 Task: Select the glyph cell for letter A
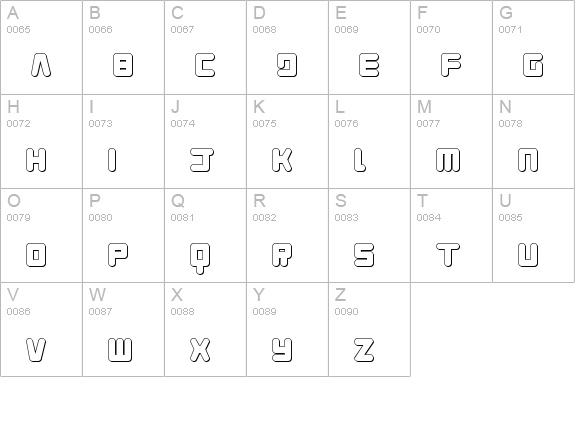click(41, 47)
